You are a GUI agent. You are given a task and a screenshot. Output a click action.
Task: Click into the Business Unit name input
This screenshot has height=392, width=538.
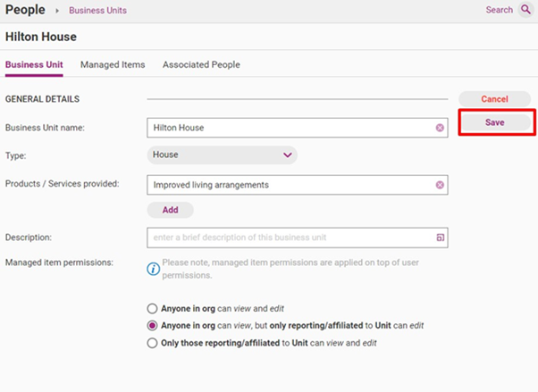coord(286,128)
